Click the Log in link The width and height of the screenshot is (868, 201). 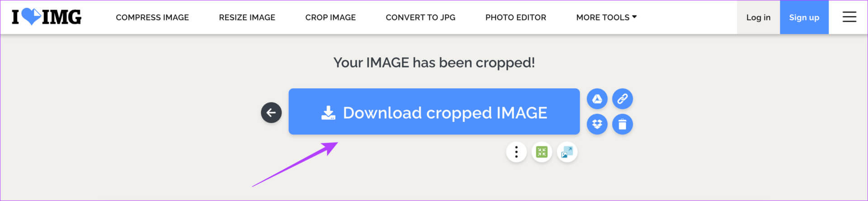(x=758, y=17)
